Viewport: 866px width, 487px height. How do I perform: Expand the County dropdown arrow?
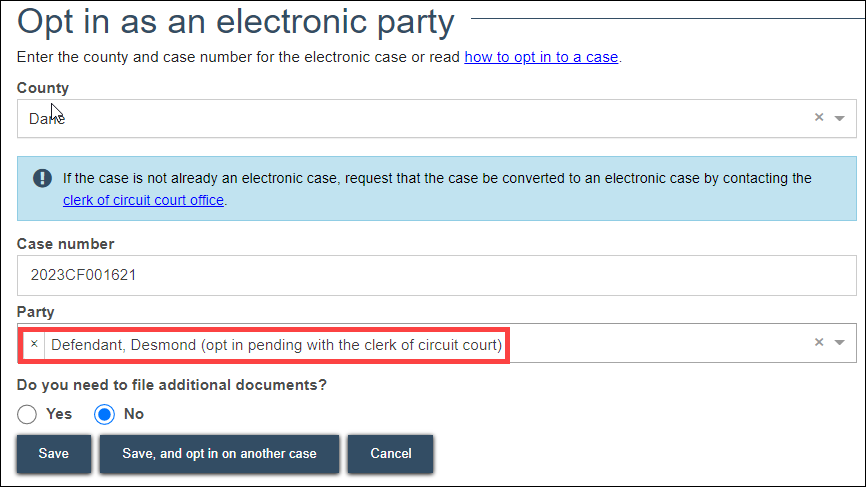[839, 118]
